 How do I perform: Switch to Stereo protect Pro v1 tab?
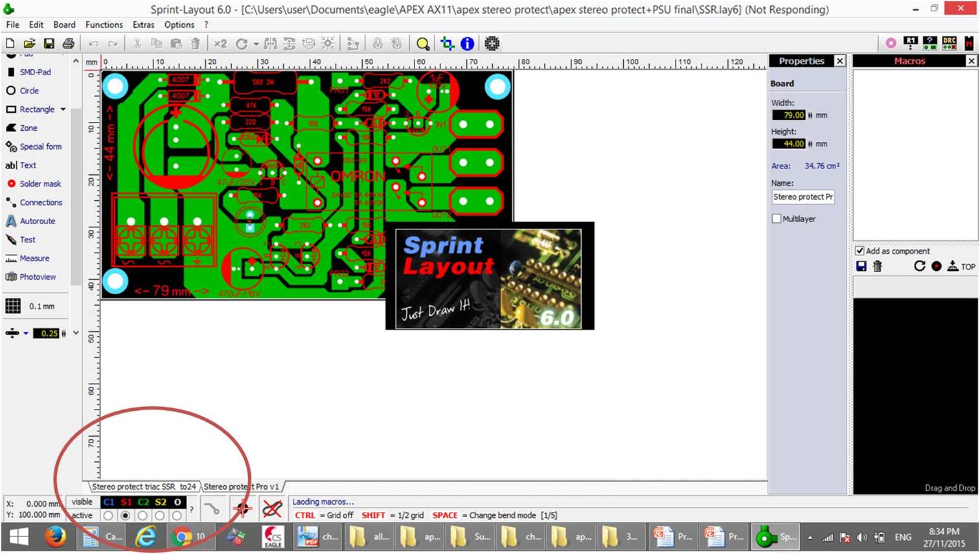[242, 487]
